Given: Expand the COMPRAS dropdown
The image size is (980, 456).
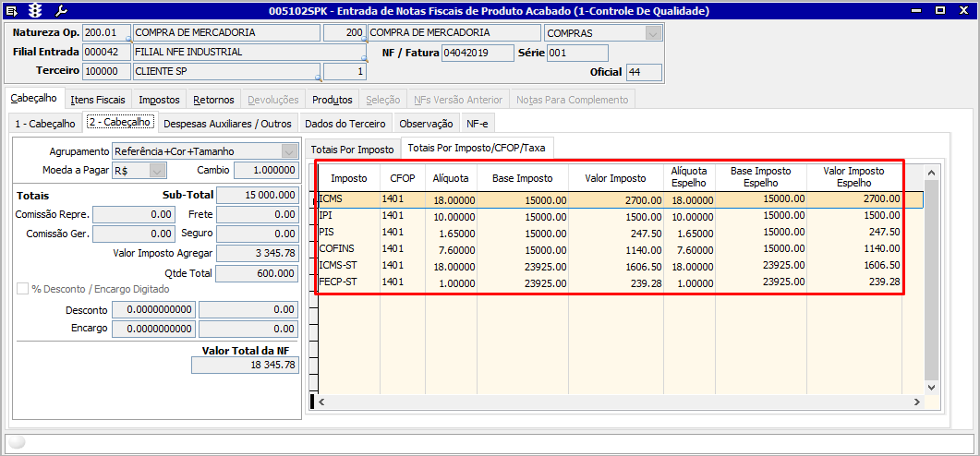Looking at the screenshot, I should pos(654,33).
